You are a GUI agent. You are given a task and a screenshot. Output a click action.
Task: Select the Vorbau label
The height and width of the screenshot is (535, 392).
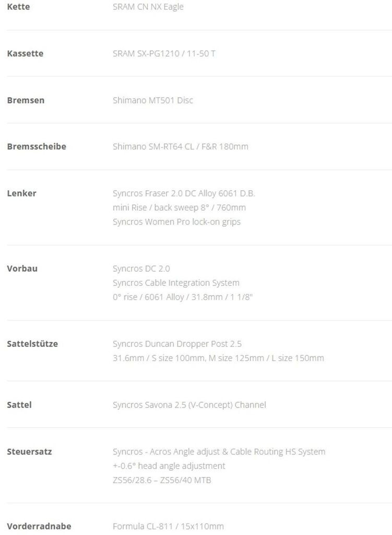[22, 269]
